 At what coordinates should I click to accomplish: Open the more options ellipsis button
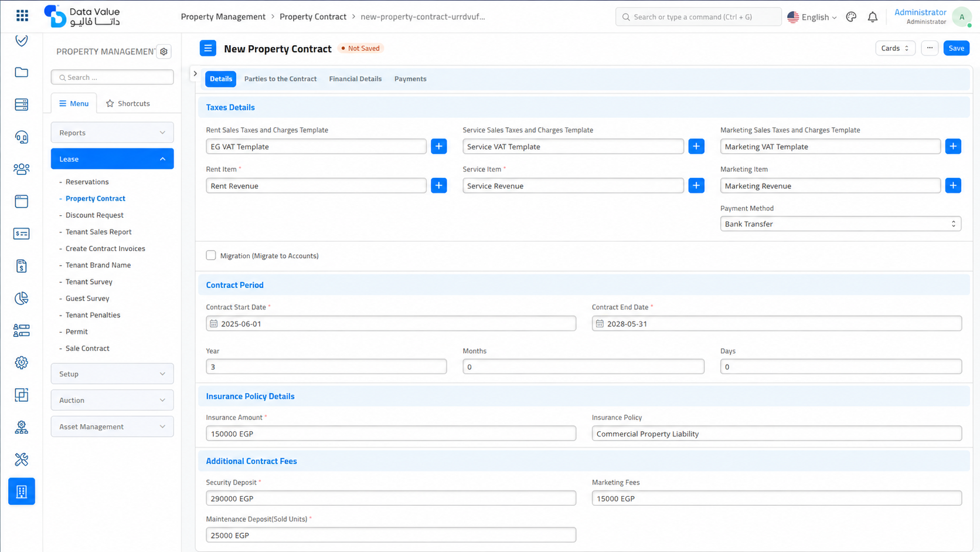click(x=930, y=48)
